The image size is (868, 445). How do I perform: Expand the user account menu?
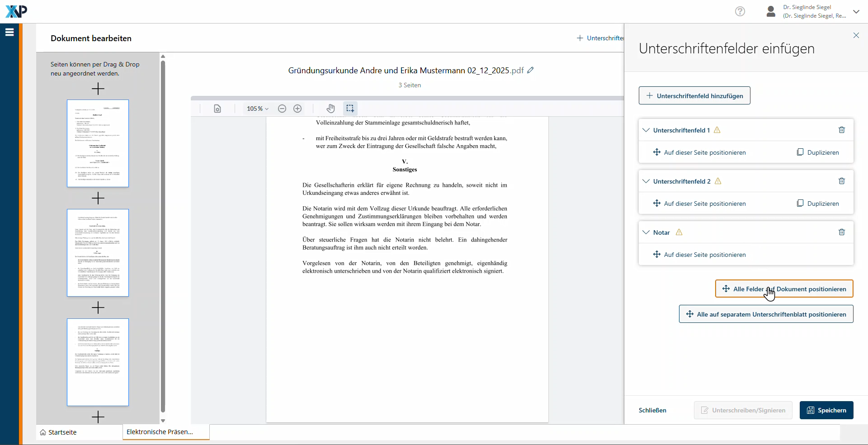(x=856, y=12)
